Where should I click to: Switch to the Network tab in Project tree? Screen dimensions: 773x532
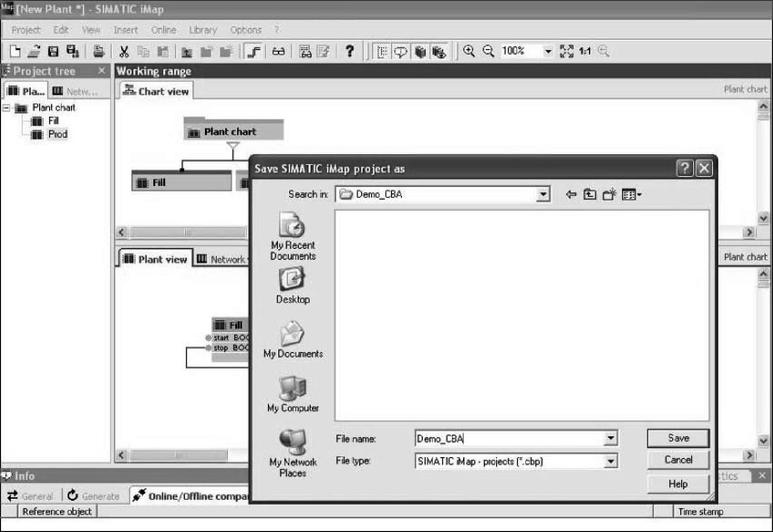tap(76, 91)
